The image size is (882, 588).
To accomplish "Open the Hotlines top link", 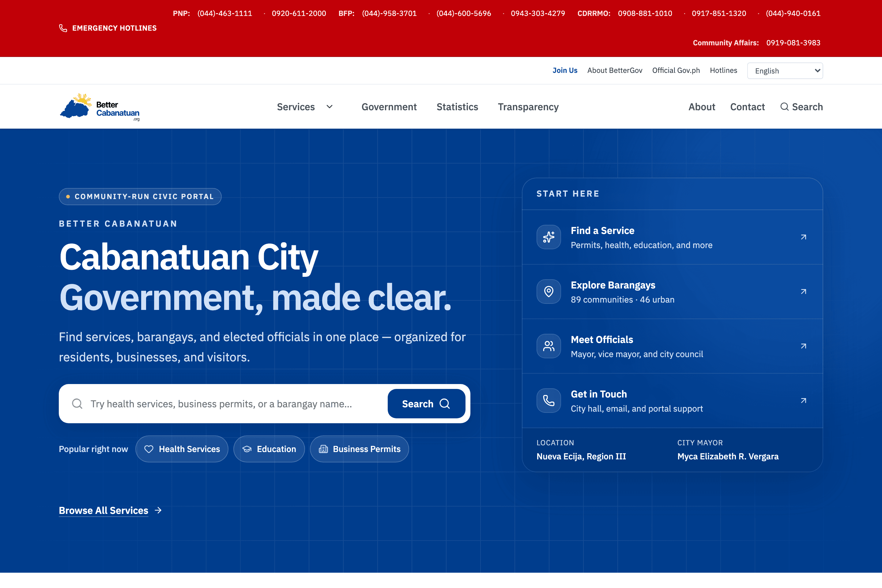I will coord(723,70).
